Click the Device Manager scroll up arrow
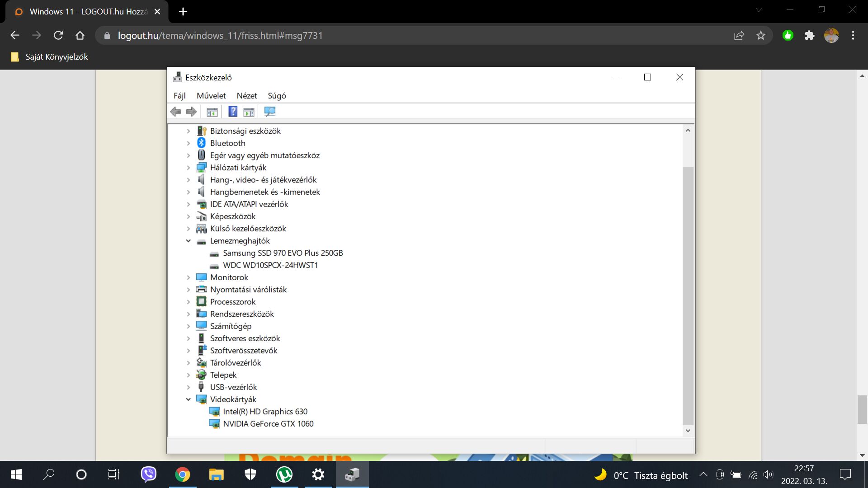This screenshot has height=488, width=868. click(x=688, y=130)
